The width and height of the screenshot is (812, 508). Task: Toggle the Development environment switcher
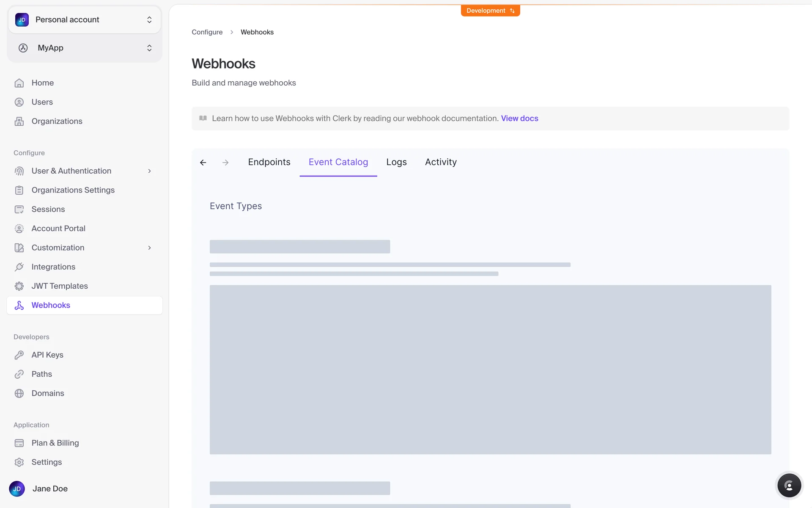(490, 11)
